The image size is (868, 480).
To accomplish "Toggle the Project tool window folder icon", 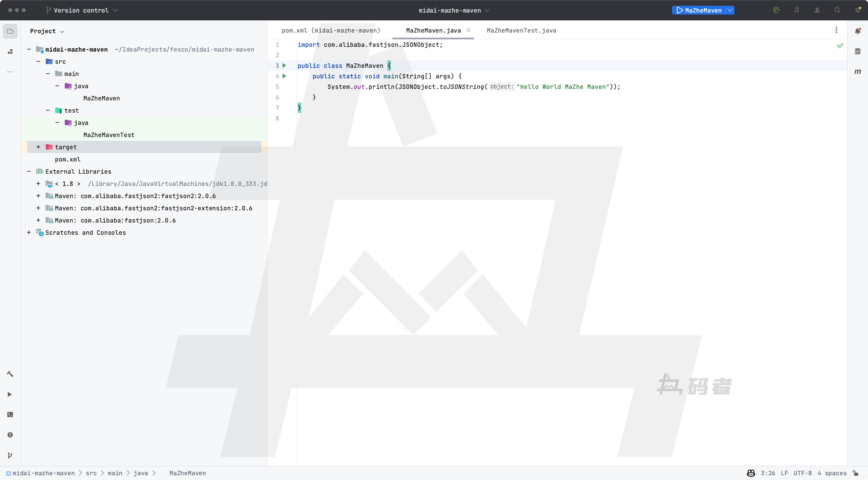I will (x=10, y=31).
